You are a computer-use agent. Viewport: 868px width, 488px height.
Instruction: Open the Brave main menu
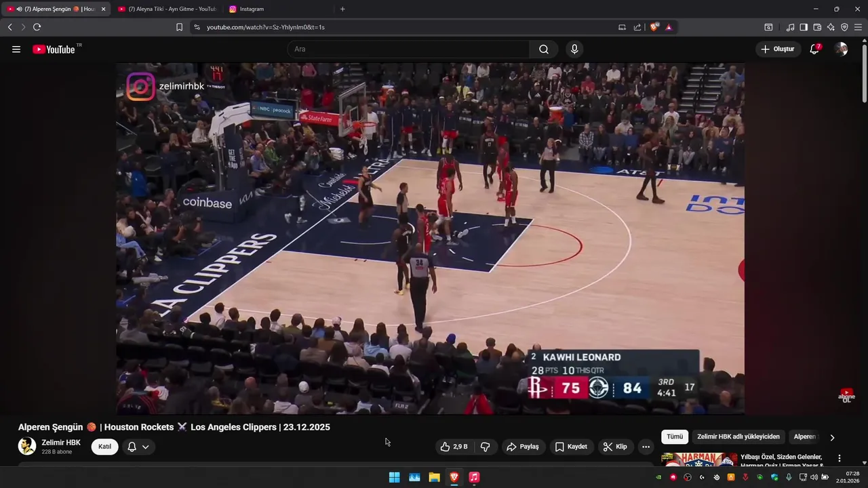tap(858, 27)
